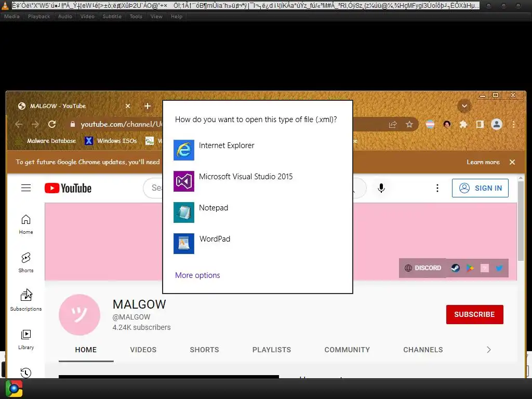
Task: Click the youtube.com address bar
Action: click(121, 124)
